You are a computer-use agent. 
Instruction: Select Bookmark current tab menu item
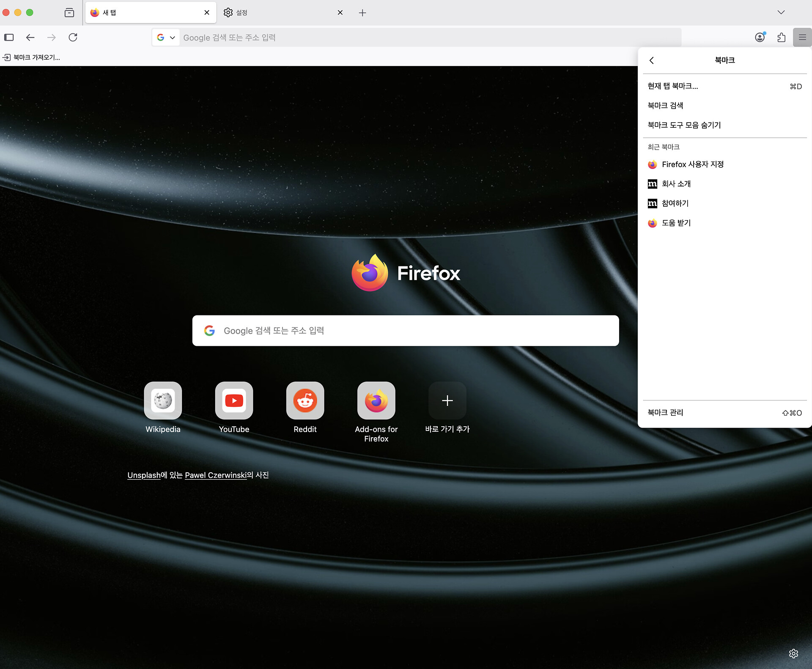tap(672, 86)
